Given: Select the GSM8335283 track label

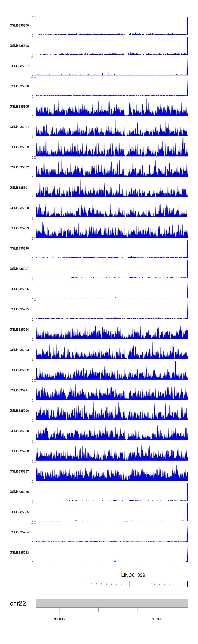Looking at the screenshot, I should click(x=19, y=552).
